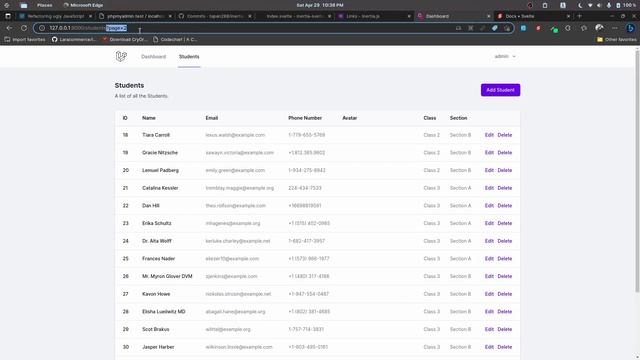The height and width of the screenshot is (360, 640).
Task: Open the admin user dropdown
Action: pyautogui.click(x=505, y=56)
